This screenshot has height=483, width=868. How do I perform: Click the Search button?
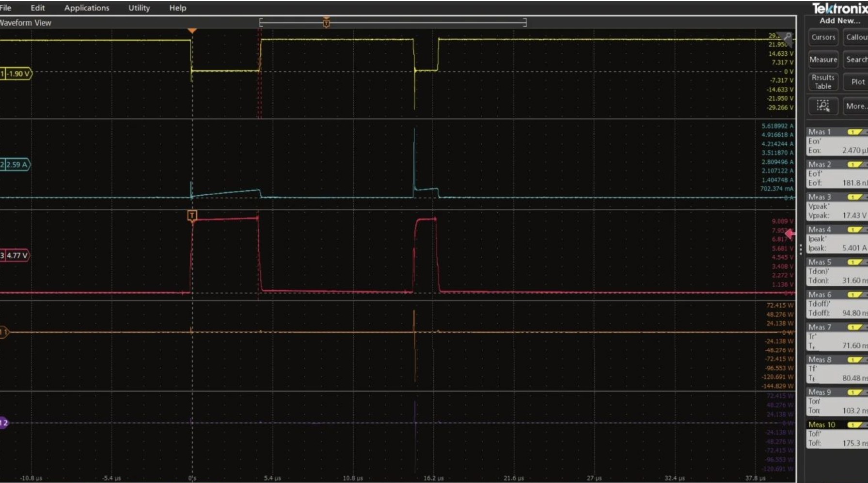[x=856, y=60]
